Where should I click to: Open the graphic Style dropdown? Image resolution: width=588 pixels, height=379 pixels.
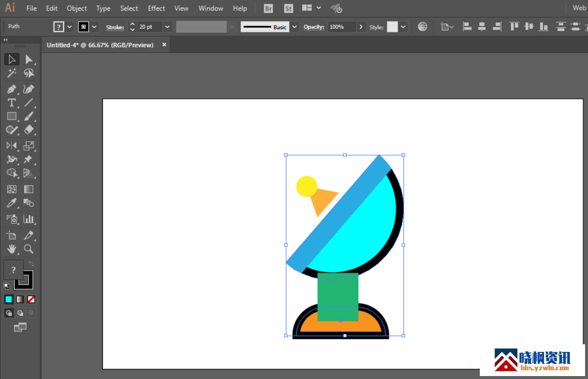pyautogui.click(x=403, y=27)
